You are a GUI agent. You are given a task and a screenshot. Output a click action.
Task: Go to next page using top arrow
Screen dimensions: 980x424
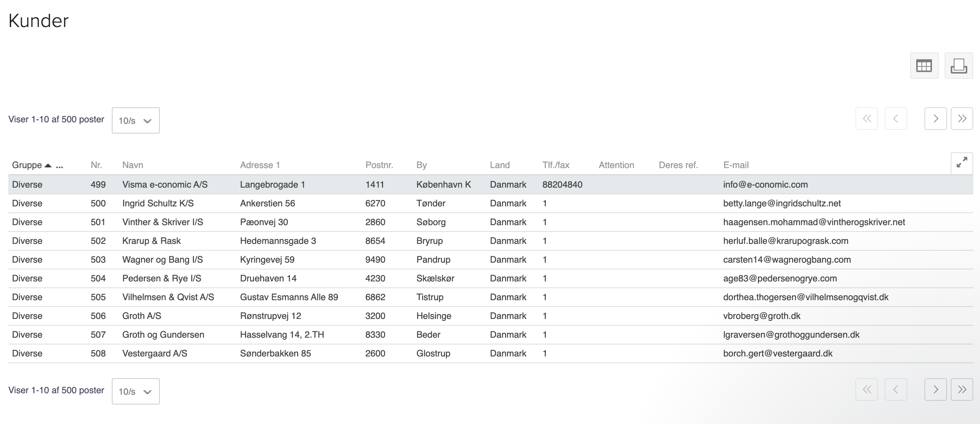point(935,119)
